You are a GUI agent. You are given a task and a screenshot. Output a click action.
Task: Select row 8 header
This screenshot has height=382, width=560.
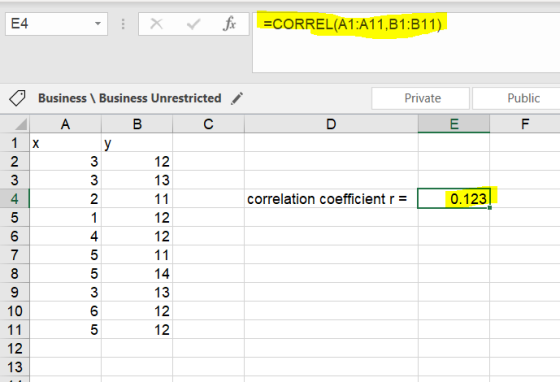click(14, 273)
